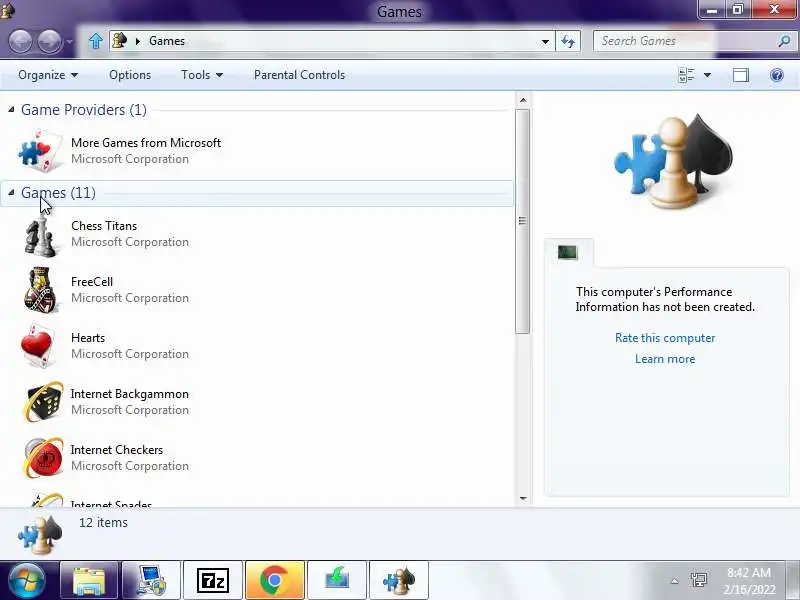The image size is (800, 600).
Task: Click the Games (11) header text
Action: tap(58, 192)
